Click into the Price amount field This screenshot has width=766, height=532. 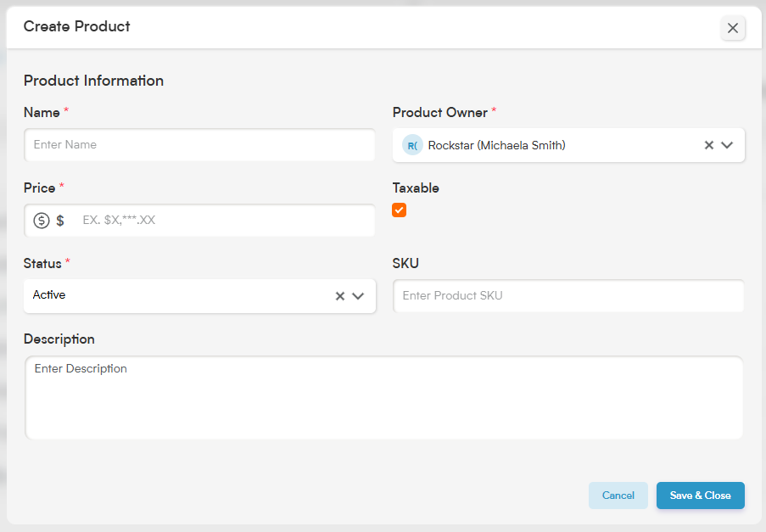click(225, 221)
